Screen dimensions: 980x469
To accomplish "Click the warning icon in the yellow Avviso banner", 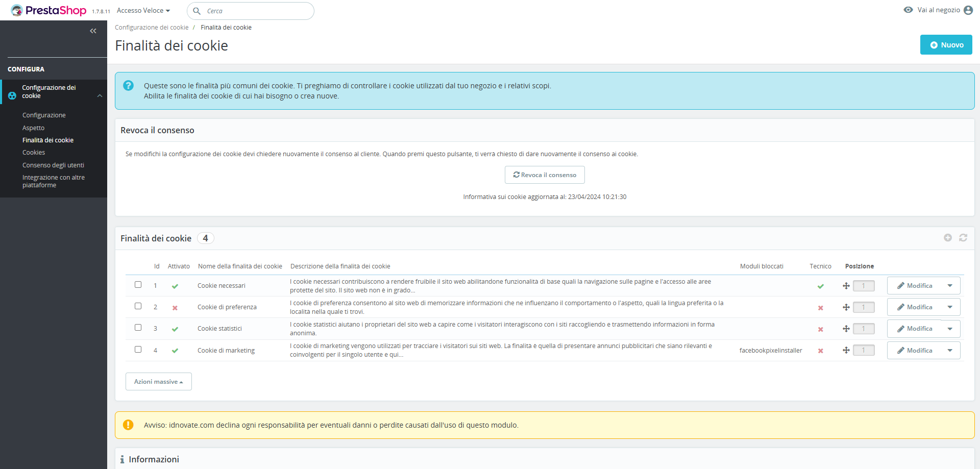I will coord(128,425).
